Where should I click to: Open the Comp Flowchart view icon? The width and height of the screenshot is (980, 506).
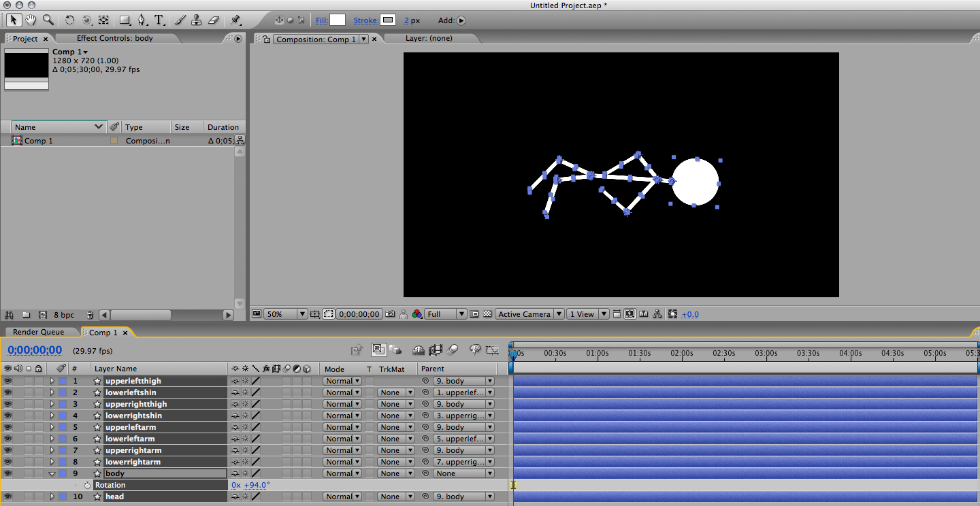pos(657,314)
